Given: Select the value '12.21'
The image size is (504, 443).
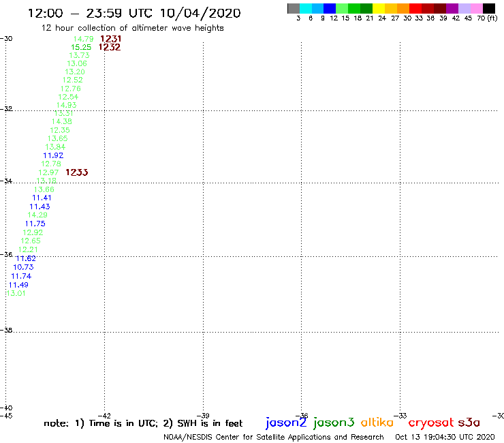Looking at the screenshot, I should [28, 249].
